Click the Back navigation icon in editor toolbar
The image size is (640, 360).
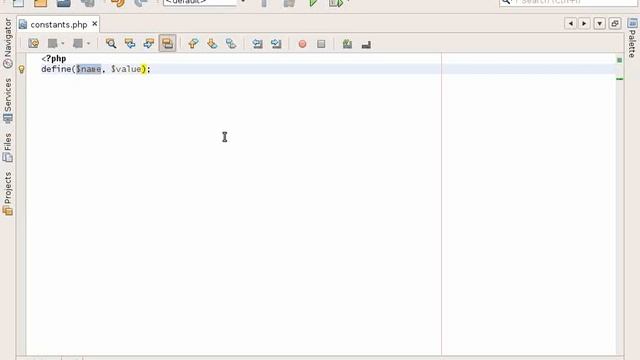click(52, 43)
